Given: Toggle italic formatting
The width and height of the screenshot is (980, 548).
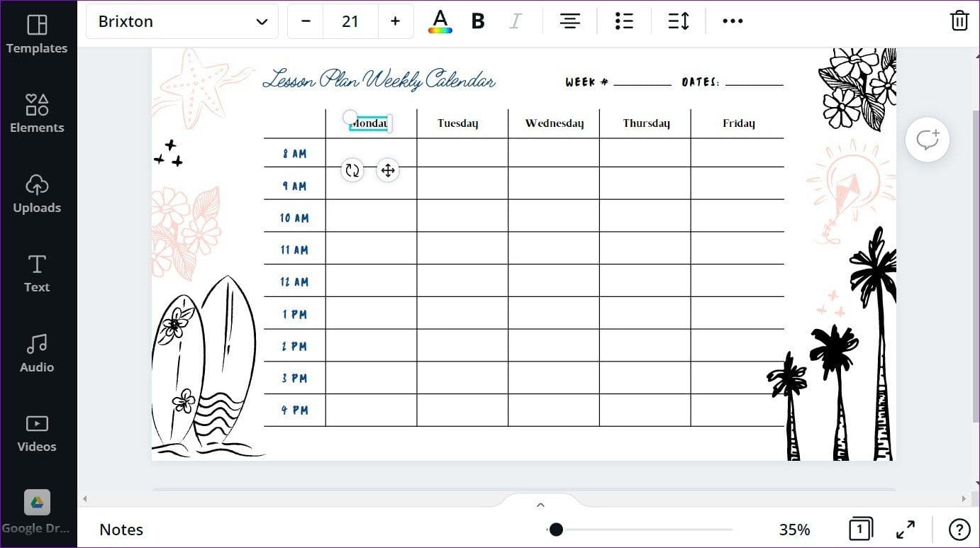Looking at the screenshot, I should pyautogui.click(x=516, y=21).
